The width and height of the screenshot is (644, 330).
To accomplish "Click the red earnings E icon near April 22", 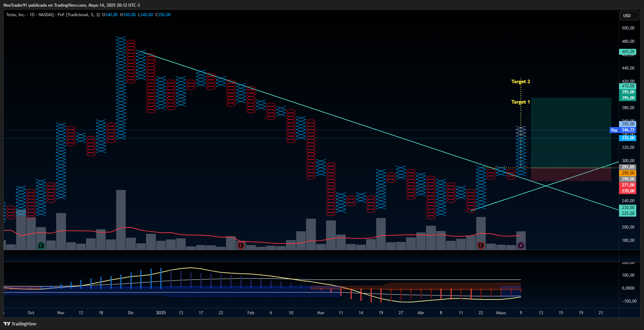I will (x=481, y=245).
